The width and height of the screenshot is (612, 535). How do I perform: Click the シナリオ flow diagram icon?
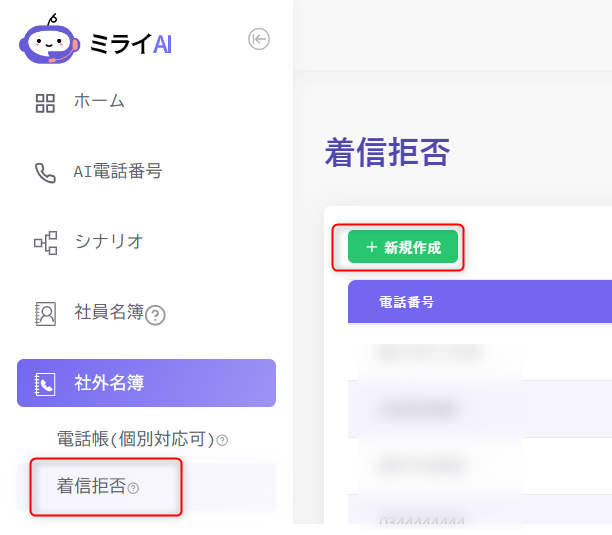pyautogui.click(x=45, y=242)
